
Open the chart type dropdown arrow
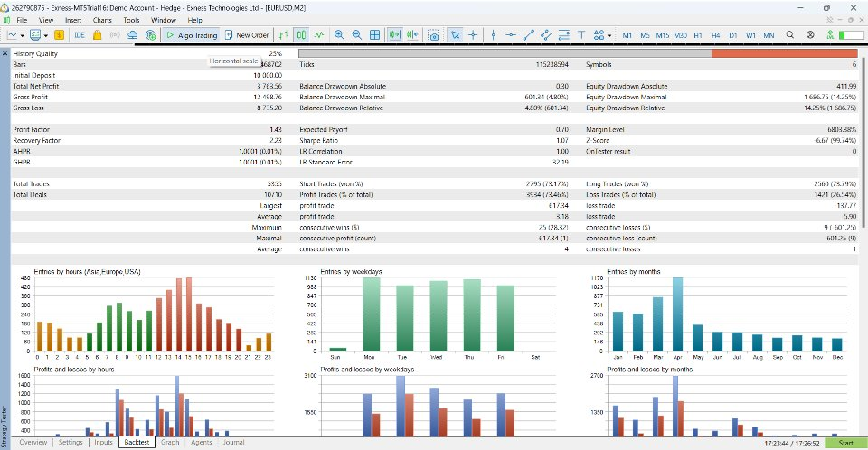point(22,35)
